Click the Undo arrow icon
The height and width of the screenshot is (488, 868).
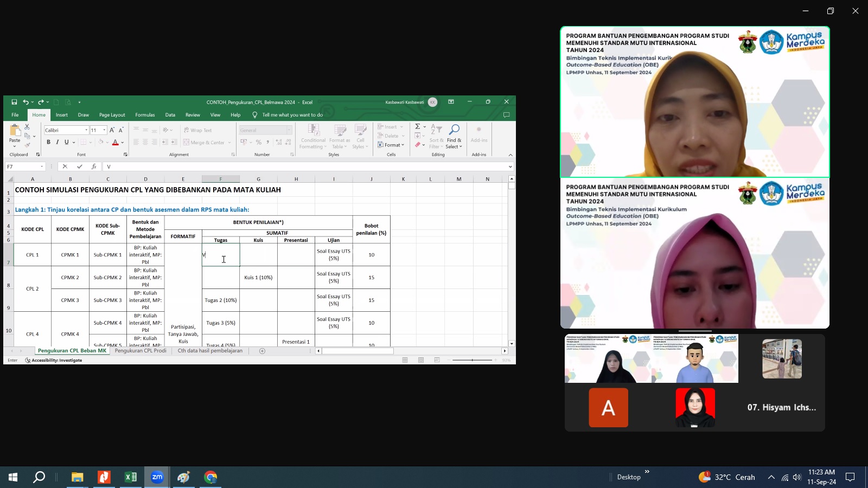tap(25, 102)
